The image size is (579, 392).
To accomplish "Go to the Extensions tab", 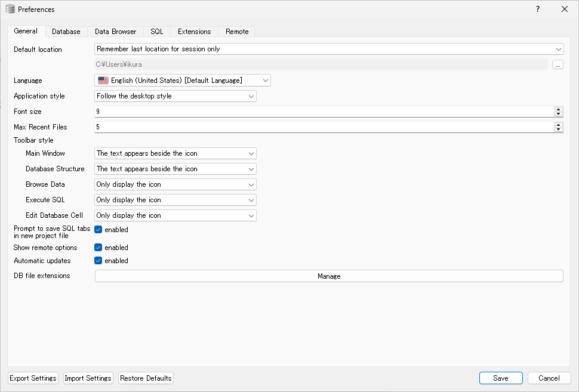I will (x=194, y=32).
